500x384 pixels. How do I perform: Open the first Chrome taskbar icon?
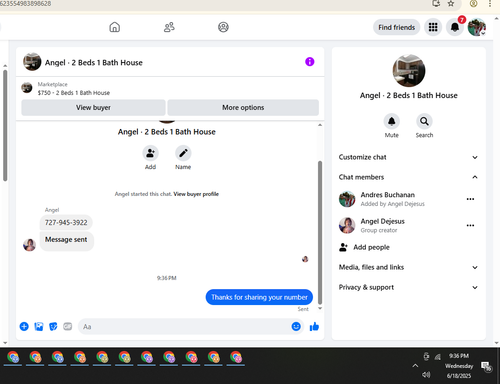pyautogui.click(x=13, y=358)
